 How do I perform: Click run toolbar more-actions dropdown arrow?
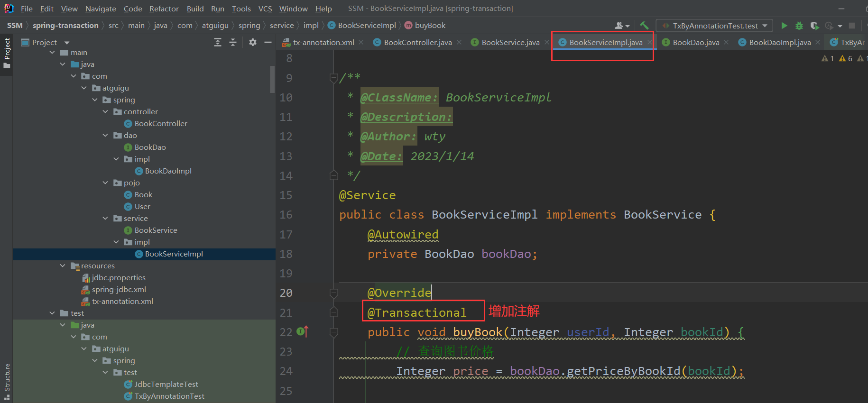840,26
